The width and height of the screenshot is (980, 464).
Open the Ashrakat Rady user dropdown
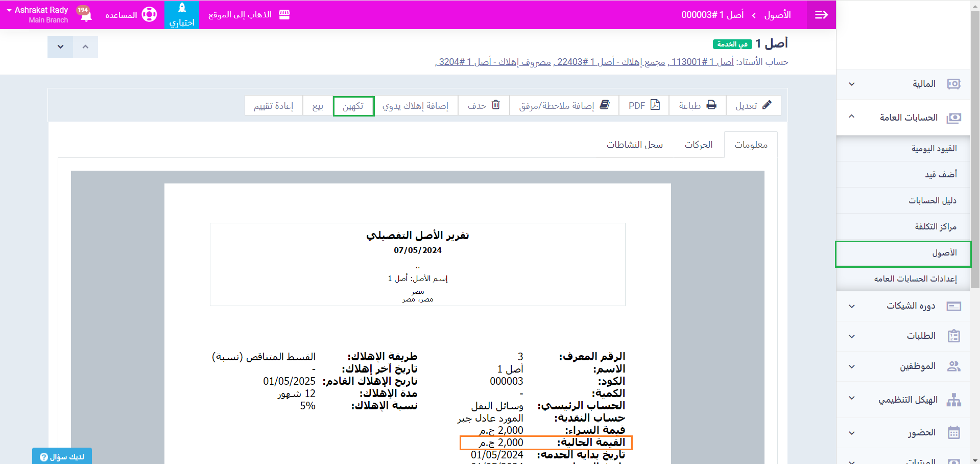click(38, 14)
